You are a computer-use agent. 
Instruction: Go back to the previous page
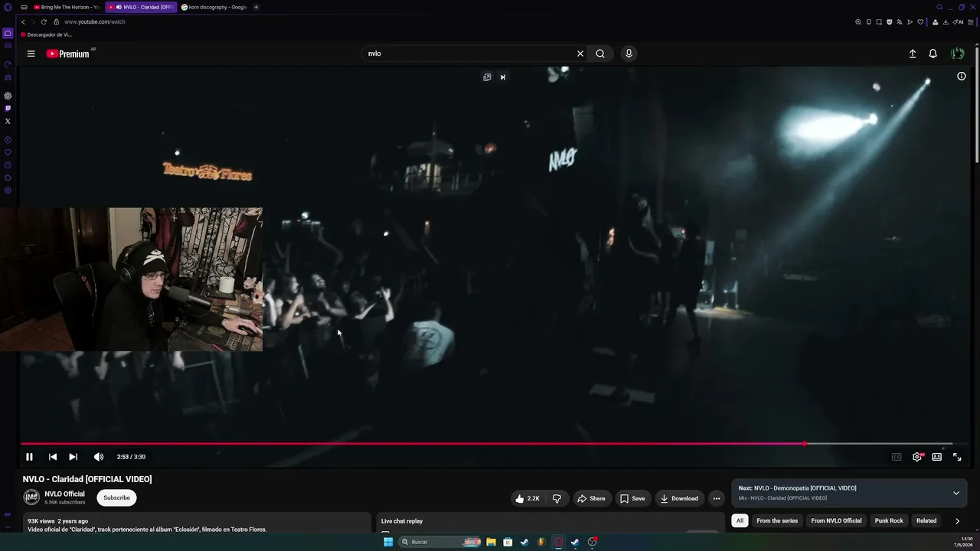(23, 22)
